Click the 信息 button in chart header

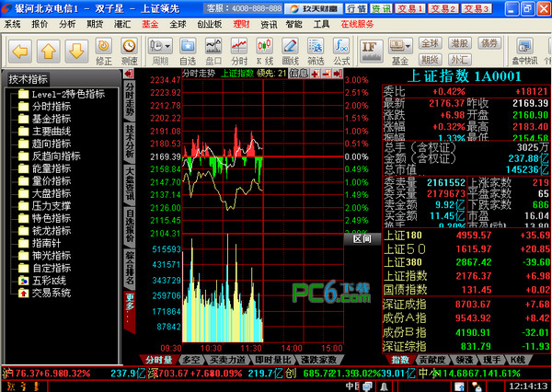coord(298,74)
